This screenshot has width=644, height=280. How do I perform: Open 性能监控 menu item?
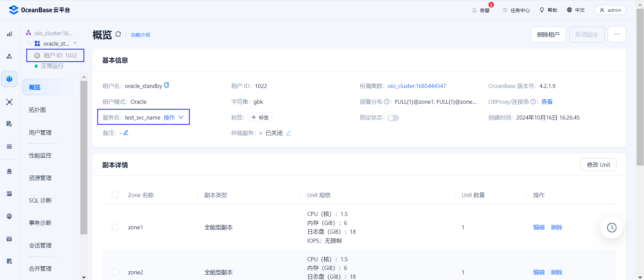tap(40, 155)
